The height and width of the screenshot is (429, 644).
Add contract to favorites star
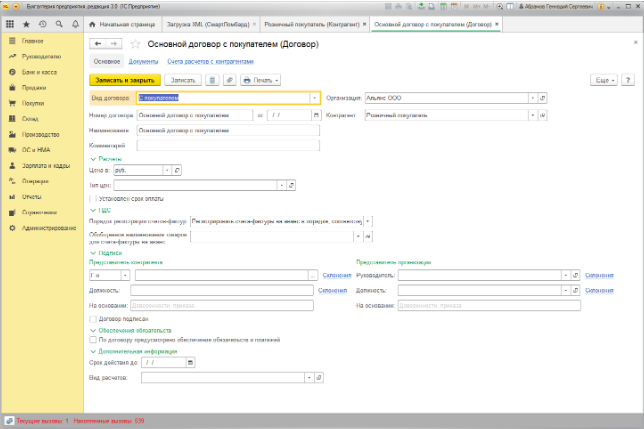point(135,44)
